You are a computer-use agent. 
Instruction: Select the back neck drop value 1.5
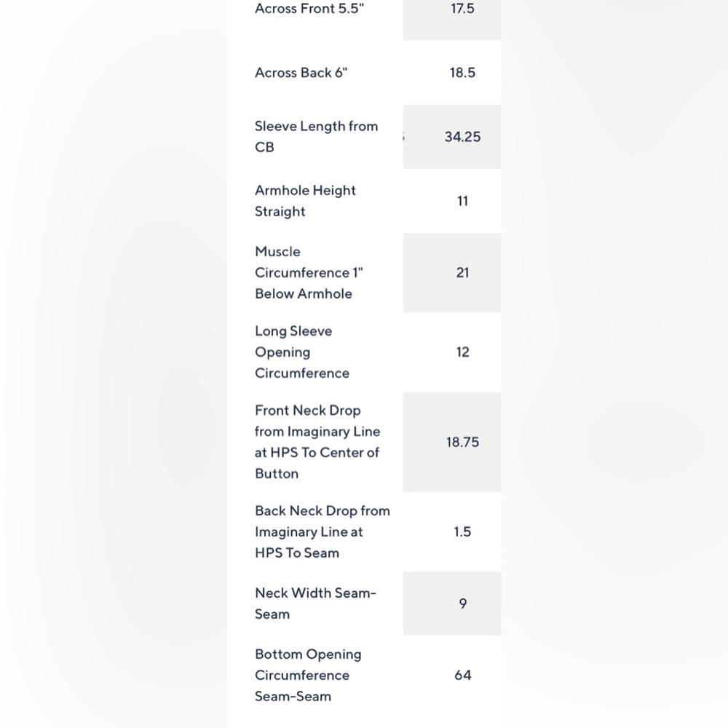[462, 531]
